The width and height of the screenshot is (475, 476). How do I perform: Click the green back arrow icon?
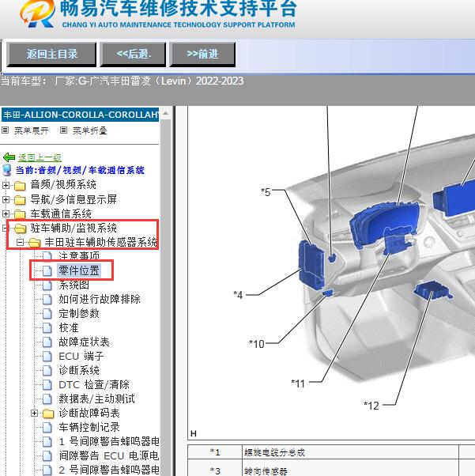tap(9, 157)
